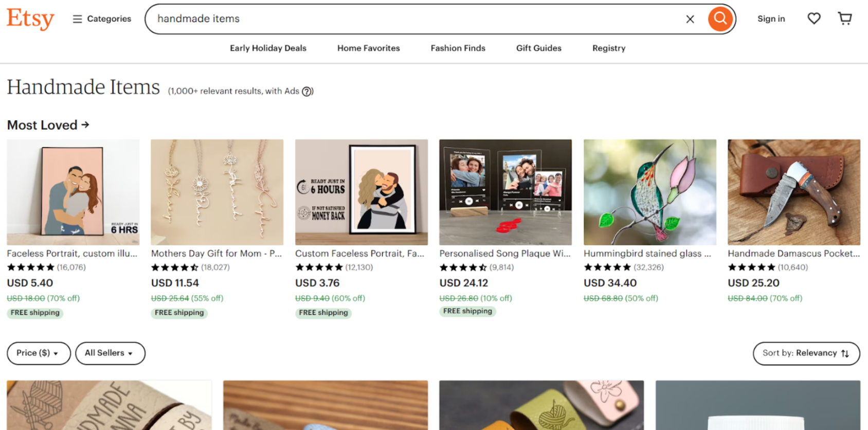This screenshot has width=868, height=430.
Task: Go to Early Holiday Deals
Action: point(268,48)
